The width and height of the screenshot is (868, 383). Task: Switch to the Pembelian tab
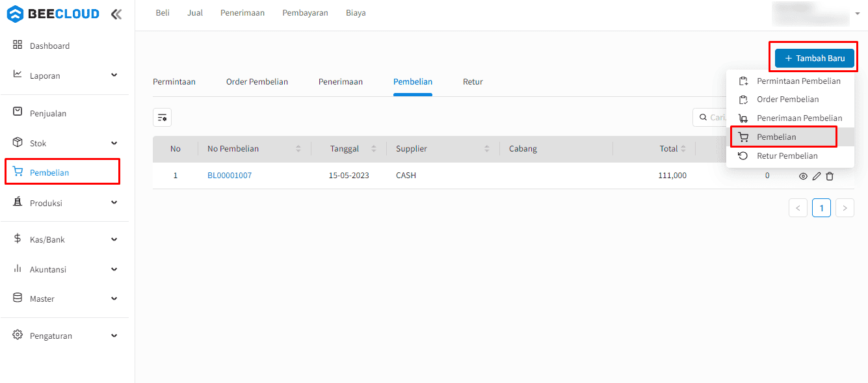point(413,82)
